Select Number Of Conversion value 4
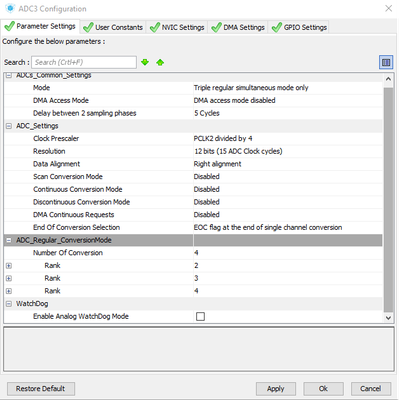399x400 pixels. 196,253
